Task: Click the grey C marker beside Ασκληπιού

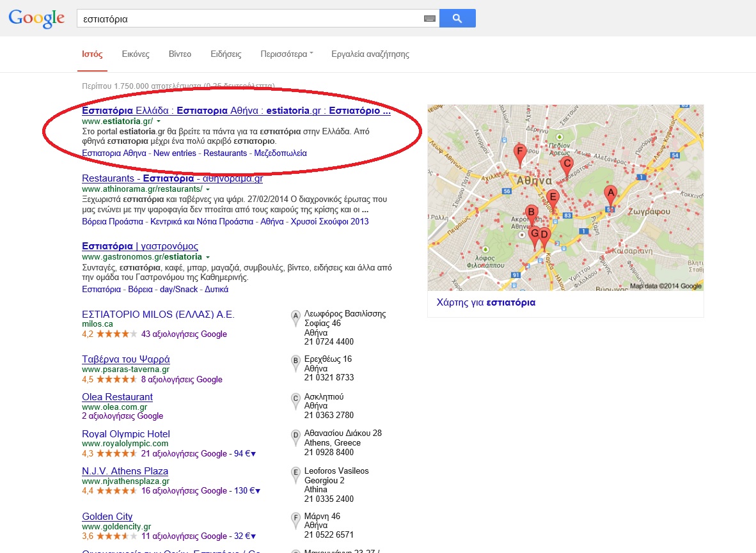Action: coord(295,401)
